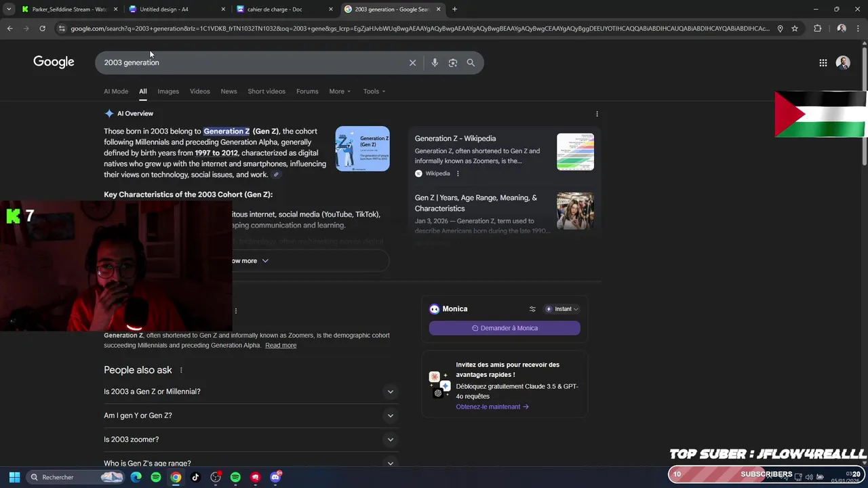Open Windows Start menu
Screen dimensions: 868x488
tap(14, 477)
